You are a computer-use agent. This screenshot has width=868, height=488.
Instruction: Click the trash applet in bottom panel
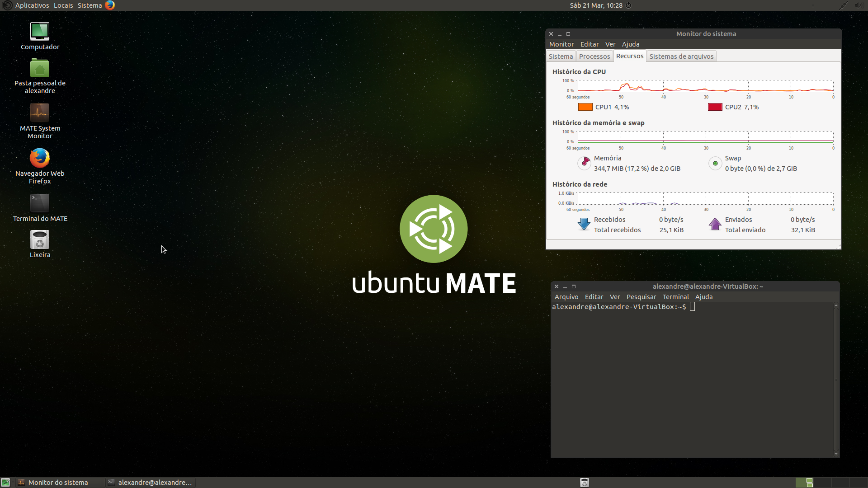point(584,483)
